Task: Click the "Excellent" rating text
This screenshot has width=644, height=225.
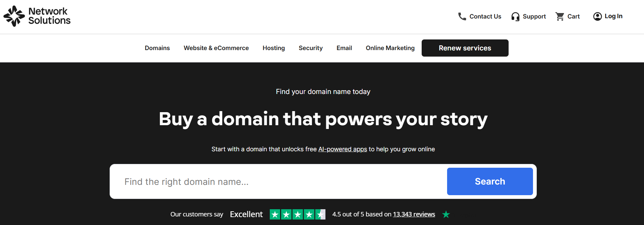Action: [x=246, y=214]
